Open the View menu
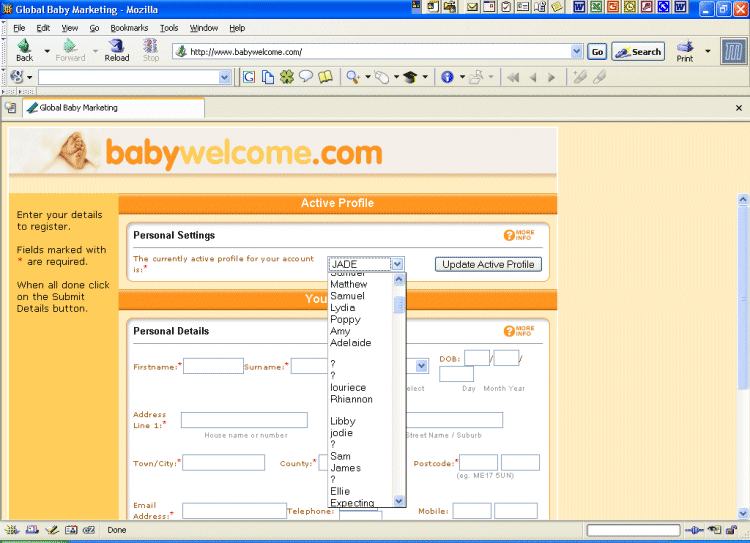The width and height of the screenshot is (750, 543). click(x=70, y=28)
